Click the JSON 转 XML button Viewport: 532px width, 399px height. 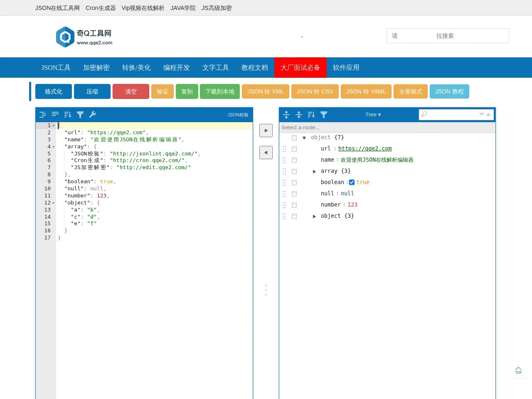(x=265, y=91)
